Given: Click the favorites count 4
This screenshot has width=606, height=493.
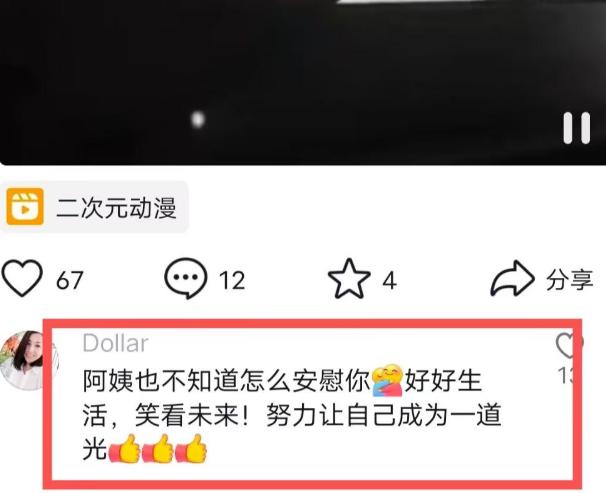Looking at the screenshot, I should click(390, 280).
